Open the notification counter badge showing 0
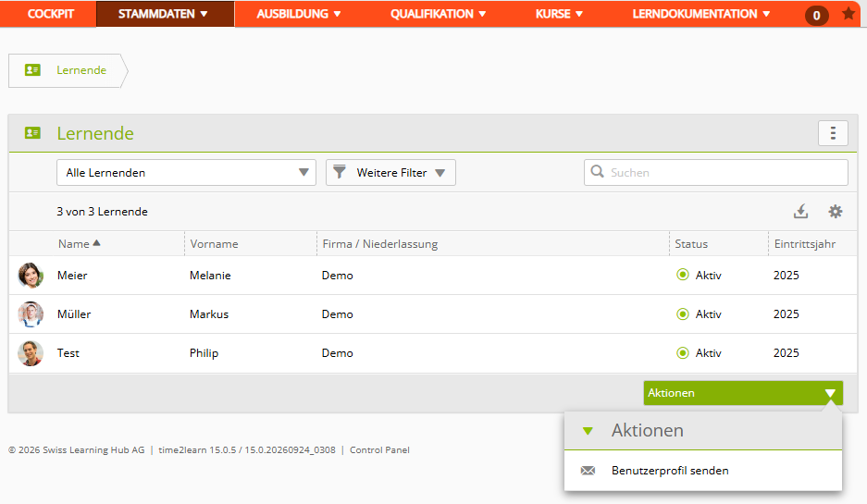 point(817,16)
